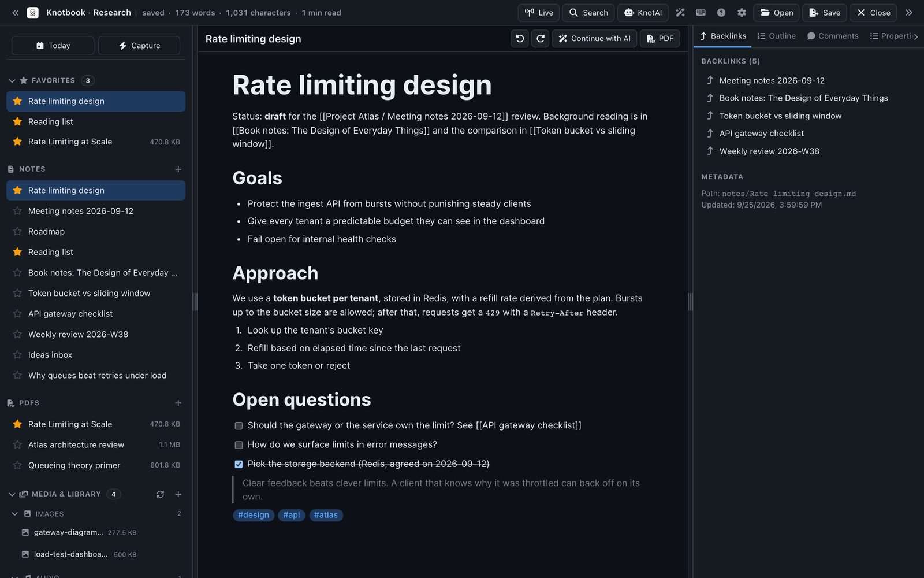Open the KnotAI assistant
This screenshot has width=924, height=578.
[643, 13]
